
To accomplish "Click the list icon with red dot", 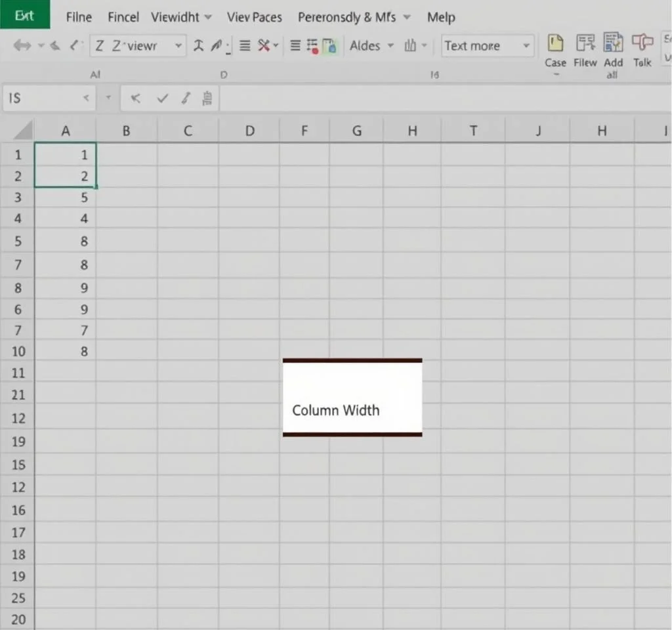I will (312, 45).
